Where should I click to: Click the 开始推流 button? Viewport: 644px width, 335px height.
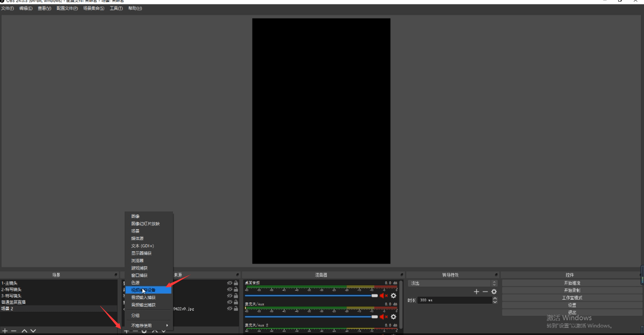coord(572,283)
